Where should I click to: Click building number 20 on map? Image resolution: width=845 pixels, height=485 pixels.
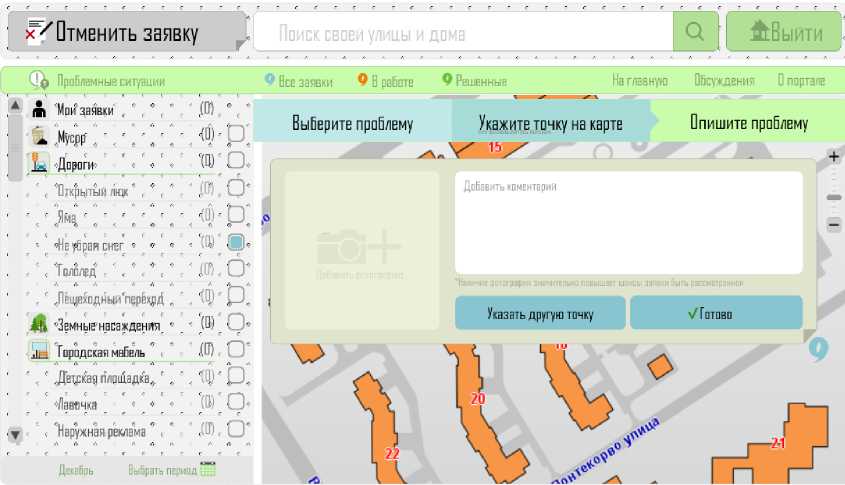(x=478, y=399)
